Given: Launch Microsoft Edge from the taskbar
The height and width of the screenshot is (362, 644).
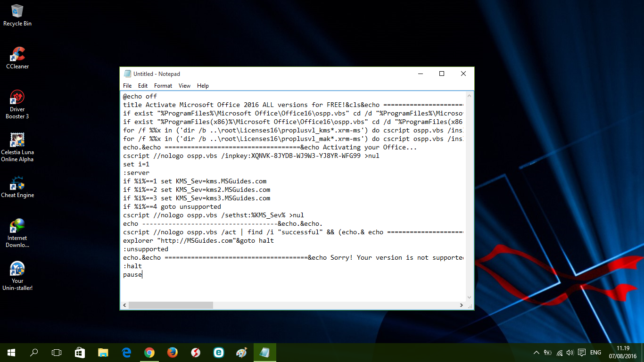Looking at the screenshot, I should 126,353.
